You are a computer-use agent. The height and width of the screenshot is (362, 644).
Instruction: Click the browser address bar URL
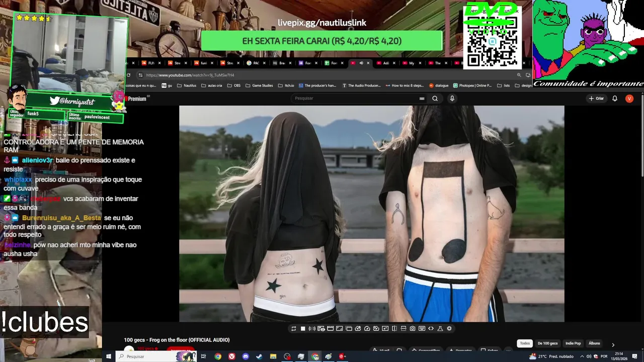[190, 75]
